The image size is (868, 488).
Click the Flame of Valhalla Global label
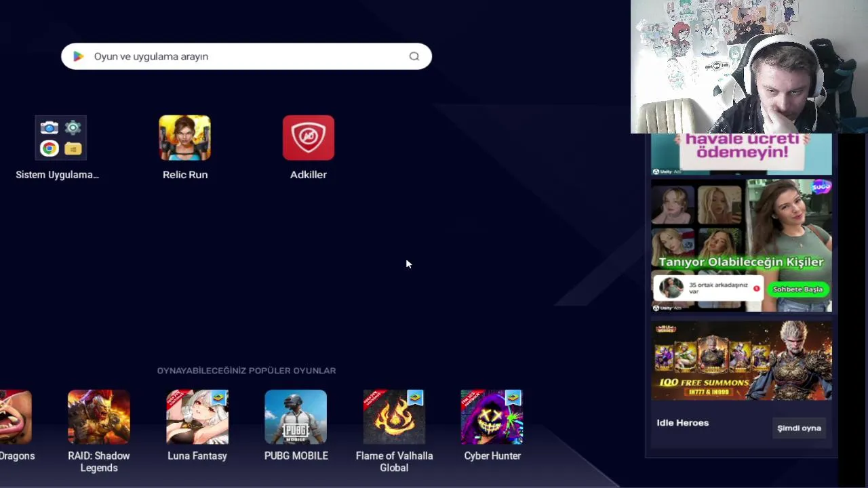point(394,462)
